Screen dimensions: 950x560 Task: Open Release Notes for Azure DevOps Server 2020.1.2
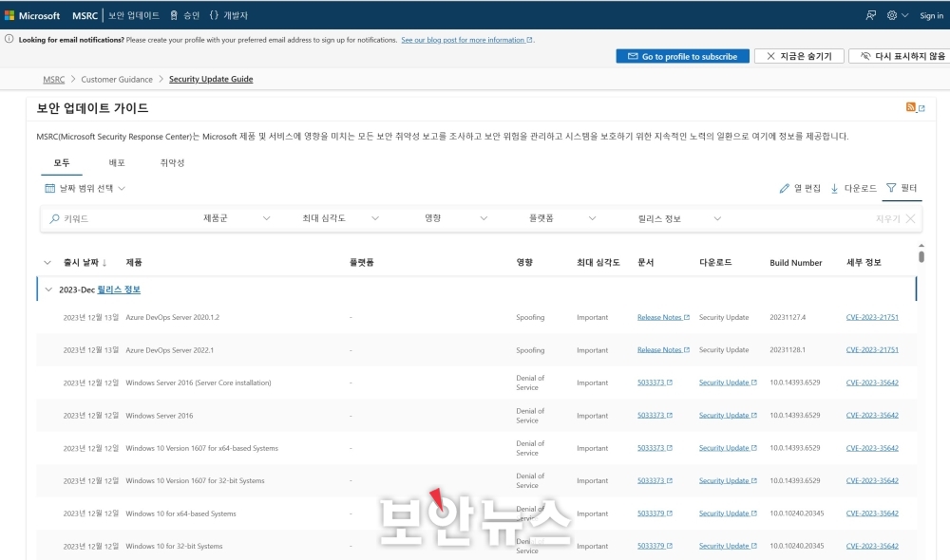click(x=663, y=317)
